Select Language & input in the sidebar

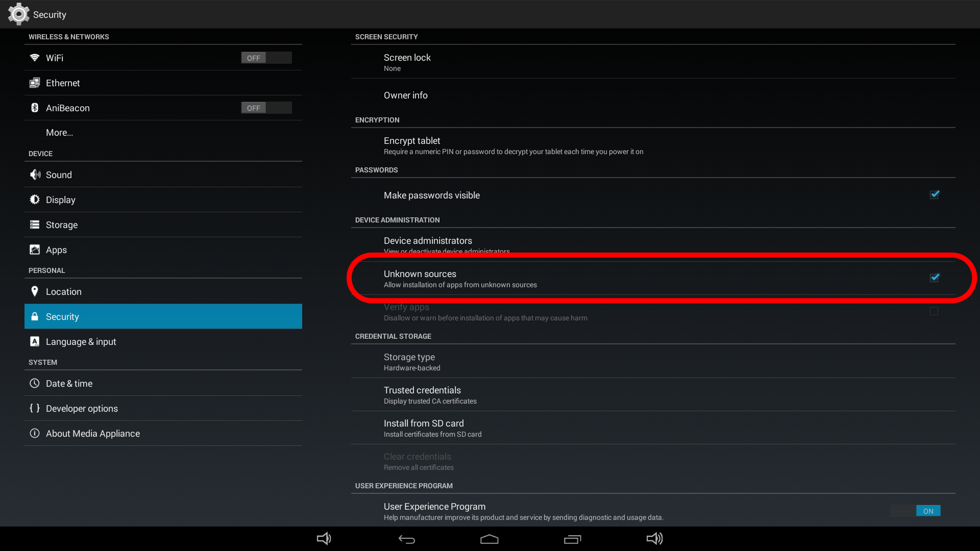tap(163, 342)
